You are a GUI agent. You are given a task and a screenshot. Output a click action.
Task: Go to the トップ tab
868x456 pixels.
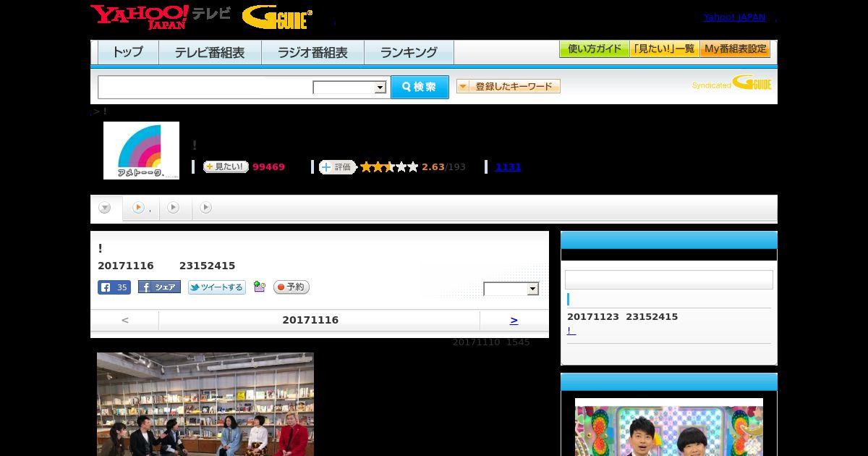pos(128,52)
